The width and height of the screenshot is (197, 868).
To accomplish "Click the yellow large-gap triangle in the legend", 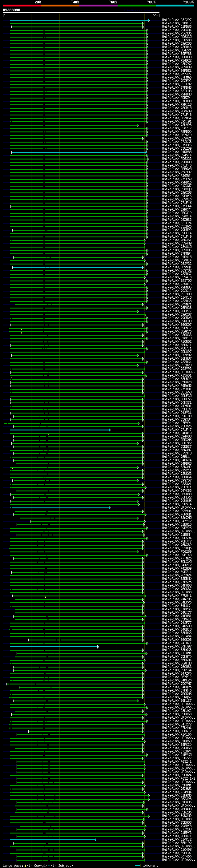I will pyautogui.click(x=25, y=865).
